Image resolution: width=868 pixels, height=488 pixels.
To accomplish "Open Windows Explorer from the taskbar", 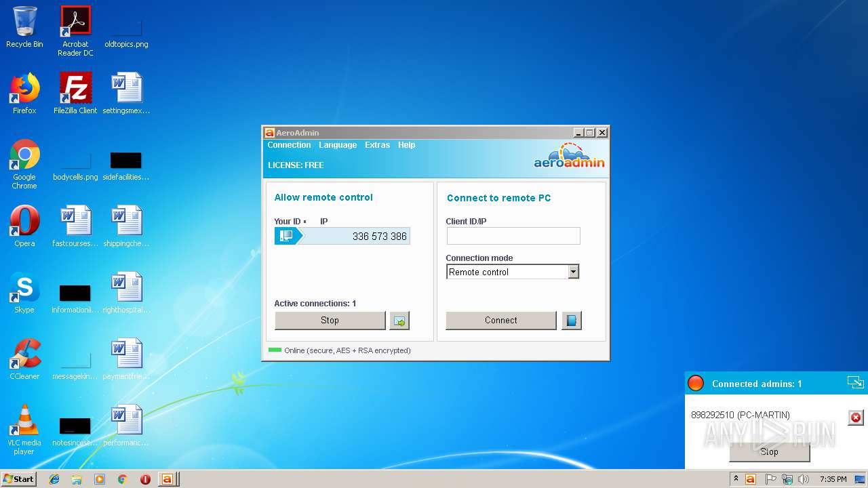I will 77,479.
